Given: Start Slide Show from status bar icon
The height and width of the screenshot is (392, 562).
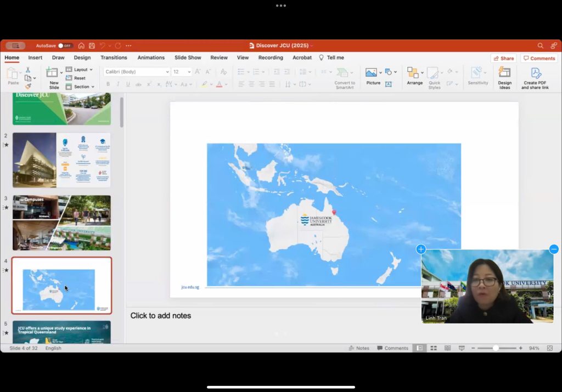Looking at the screenshot, I should click(x=462, y=348).
